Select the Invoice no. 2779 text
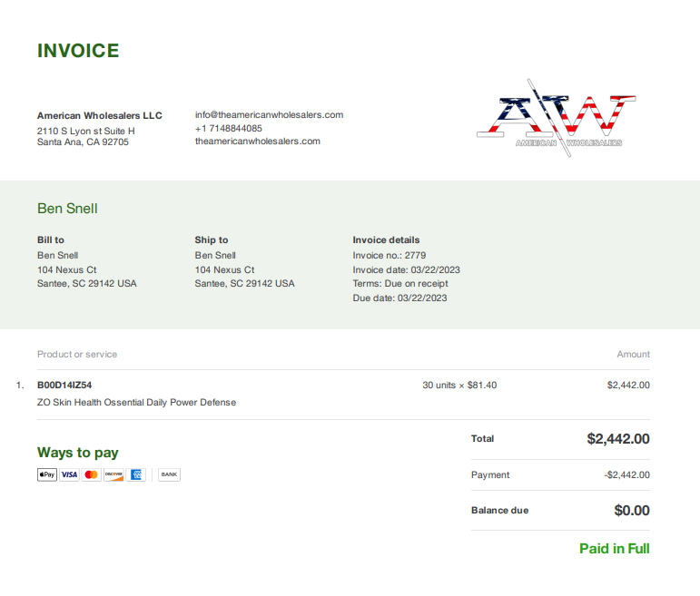 [x=389, y=255]
